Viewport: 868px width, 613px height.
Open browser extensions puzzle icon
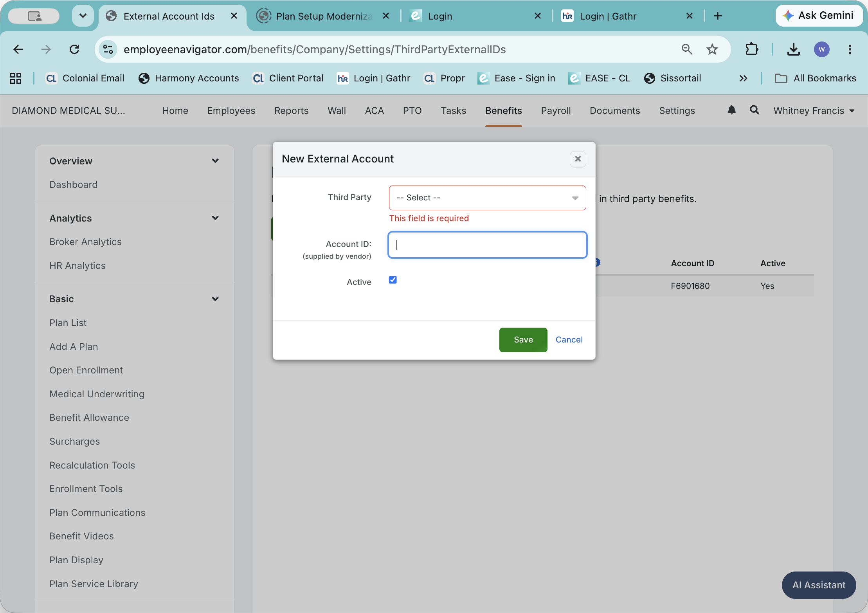click(x=752, y=49)
